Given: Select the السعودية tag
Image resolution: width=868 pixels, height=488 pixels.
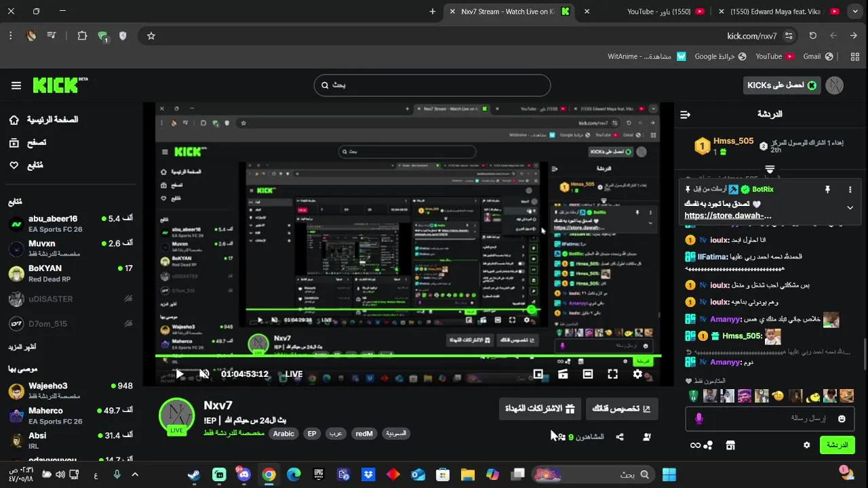Looking at the screenshot, I should [x=396, y=434].
